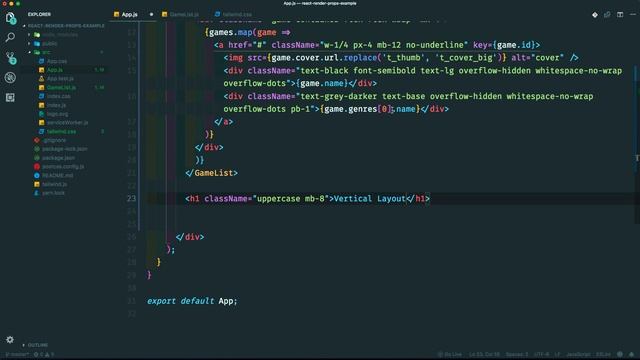The height and width of the screenshot is (360, 640).
Task: Change the JavaScript language mode
Action: coord(578,355)
